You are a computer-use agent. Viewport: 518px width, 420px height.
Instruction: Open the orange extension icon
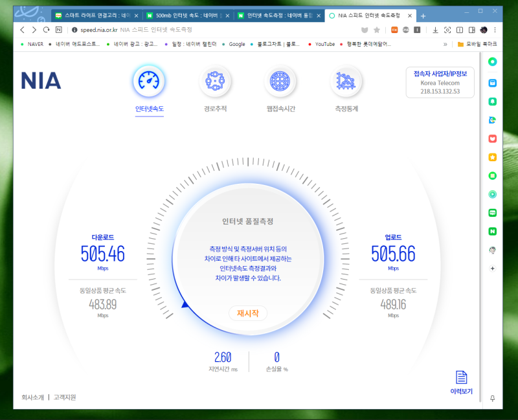tap(394, 30)
